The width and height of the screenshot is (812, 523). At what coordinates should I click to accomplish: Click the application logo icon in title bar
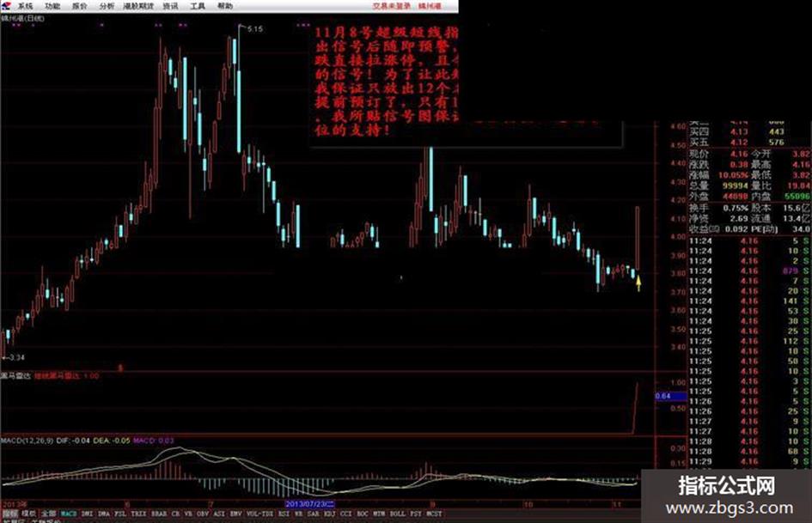(6, 6)
